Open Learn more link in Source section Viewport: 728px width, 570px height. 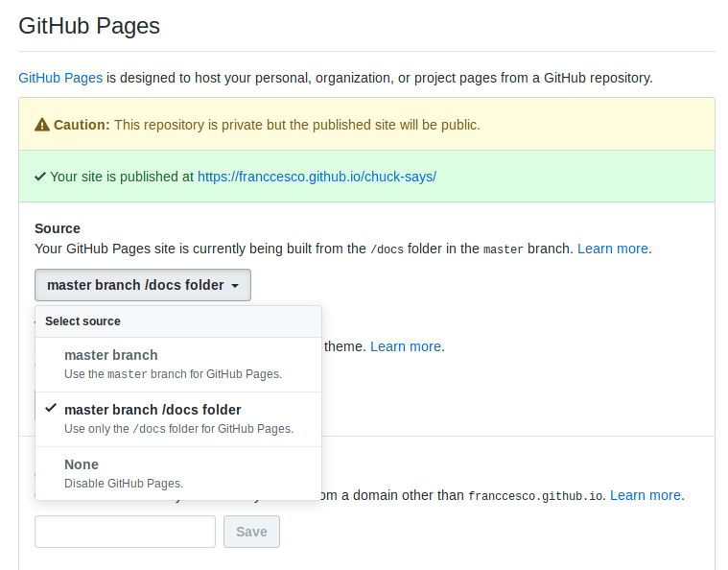tap(613, 249)
